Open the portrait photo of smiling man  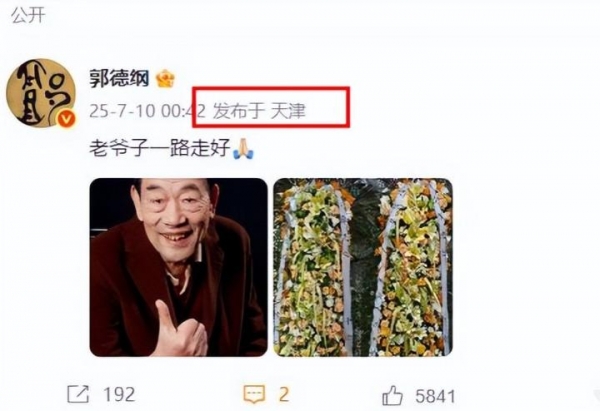coord(178,267)
